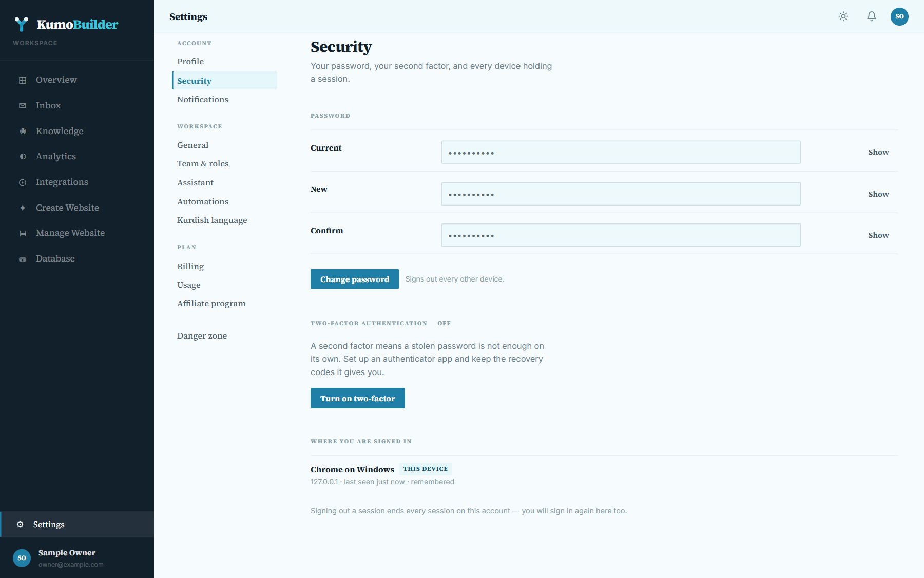924x578 pixels.
Task: Show the Current password
Action: click(878, 153)
